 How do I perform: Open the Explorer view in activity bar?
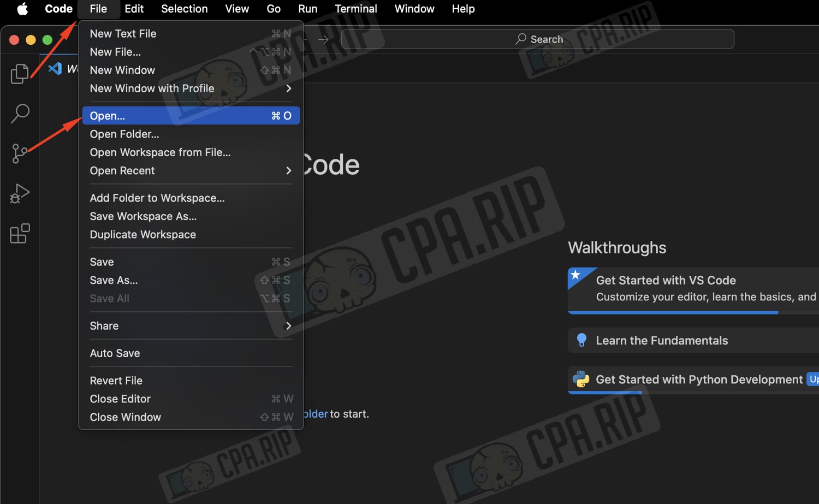[x=20, y=74]
